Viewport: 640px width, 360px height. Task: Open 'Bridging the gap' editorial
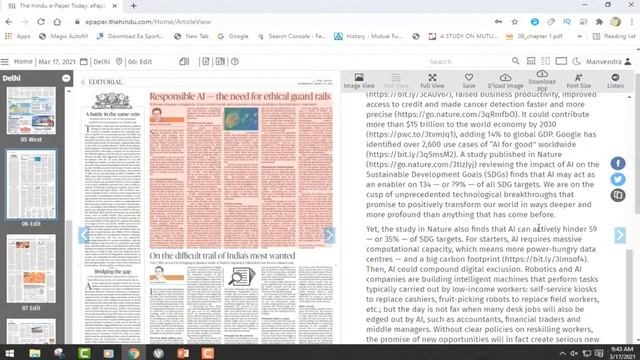pos(113,271)
